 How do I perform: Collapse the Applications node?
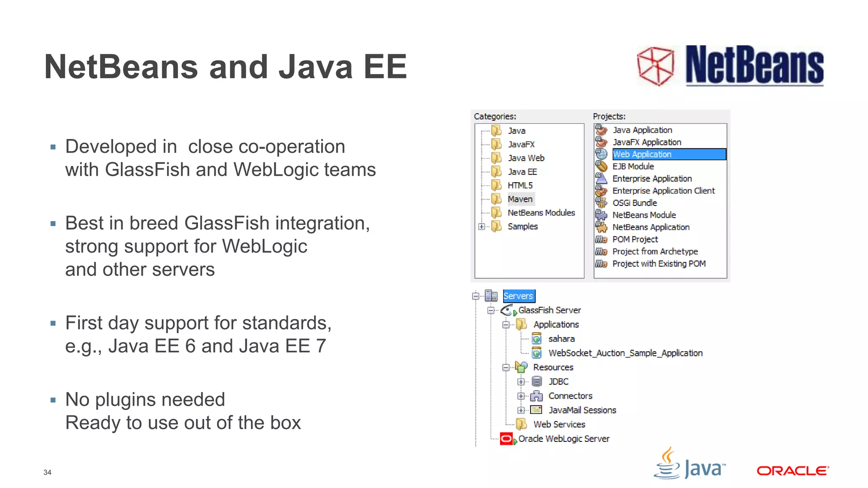[506, 325]
